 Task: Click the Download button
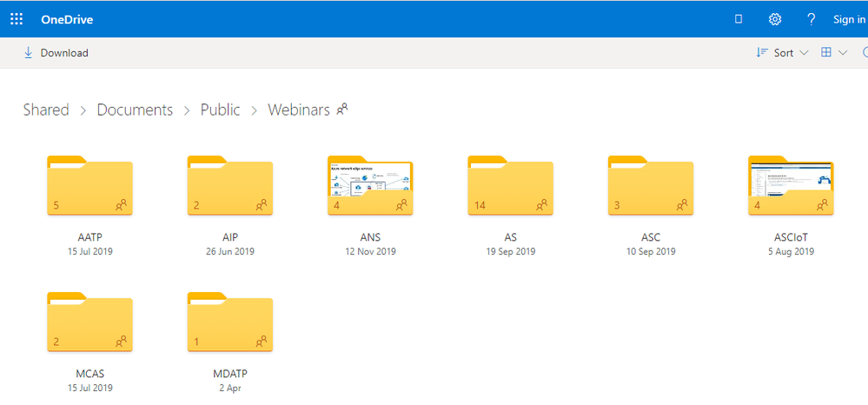point(56,53)
